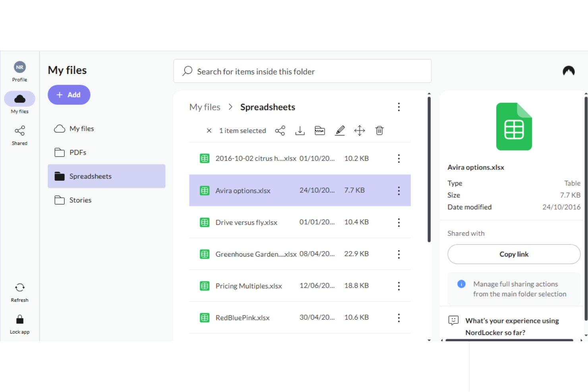
Task: Click the Copy link button
Action: point(514,254)
